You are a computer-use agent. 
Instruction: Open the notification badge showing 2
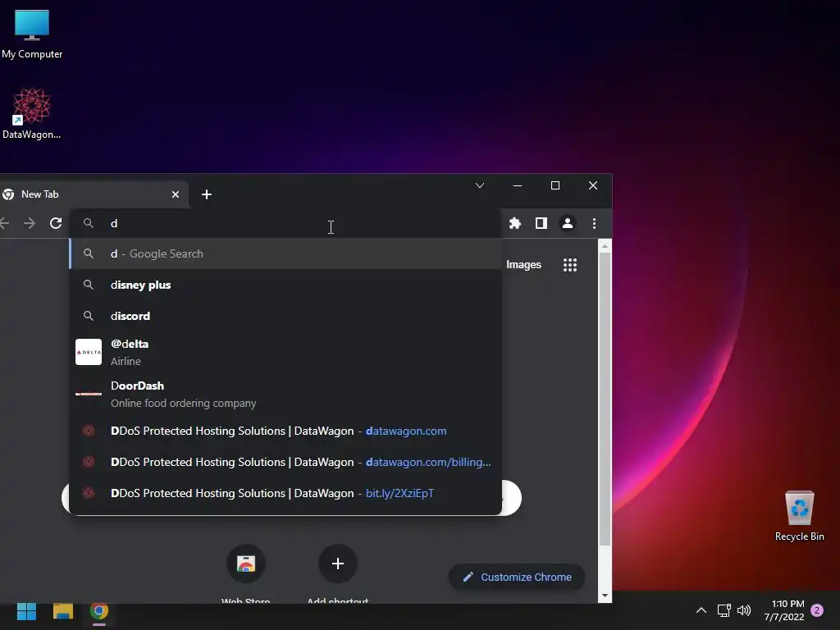pyautogui.click(x=817, y=610)
